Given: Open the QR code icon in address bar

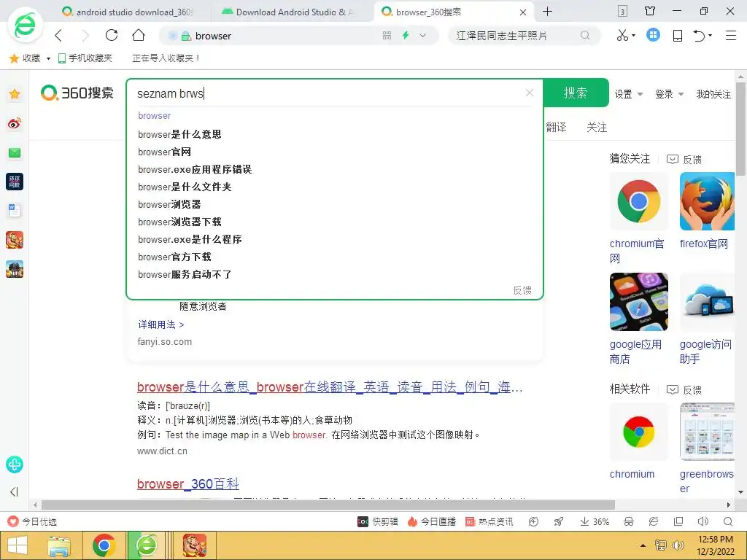Looking at the screenshot, I should coord(387,36).
